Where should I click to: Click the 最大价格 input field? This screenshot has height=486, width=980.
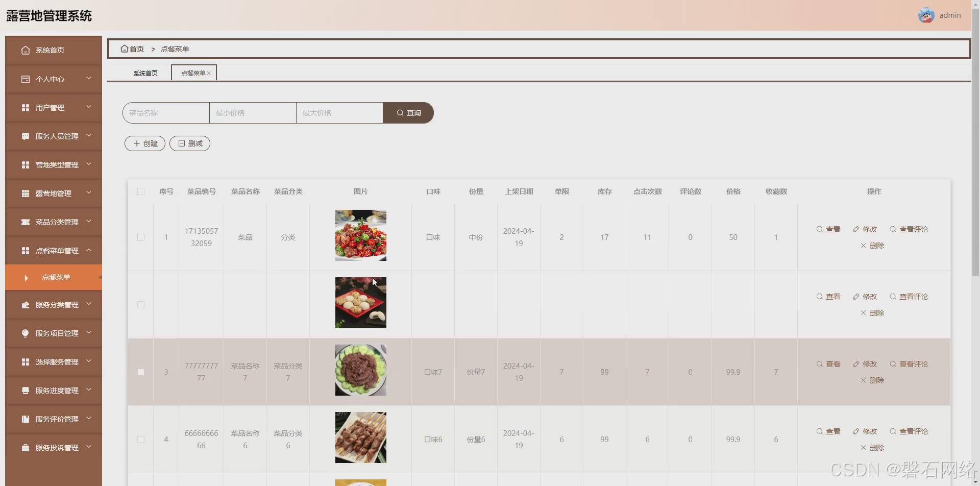pos(339,113)
